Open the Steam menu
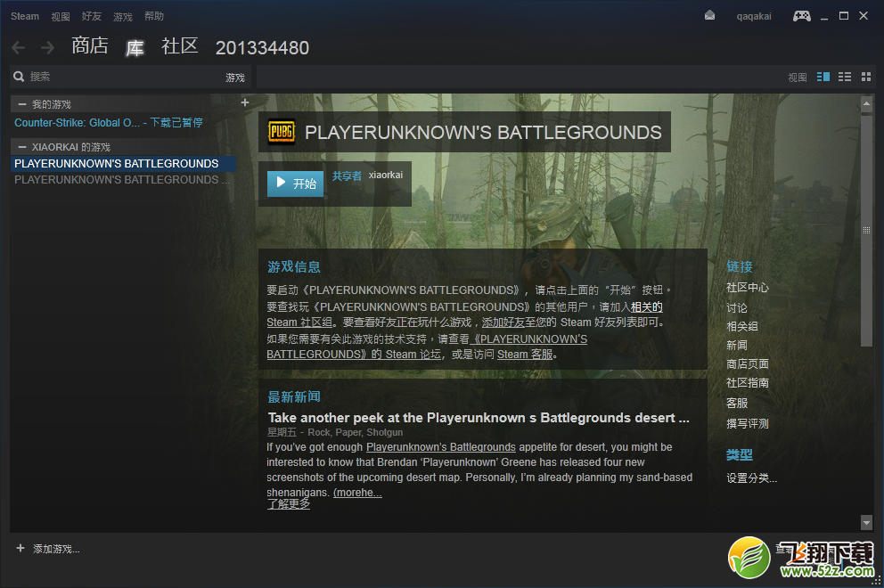This screenshot has width=884, height=588. point(25,16)
